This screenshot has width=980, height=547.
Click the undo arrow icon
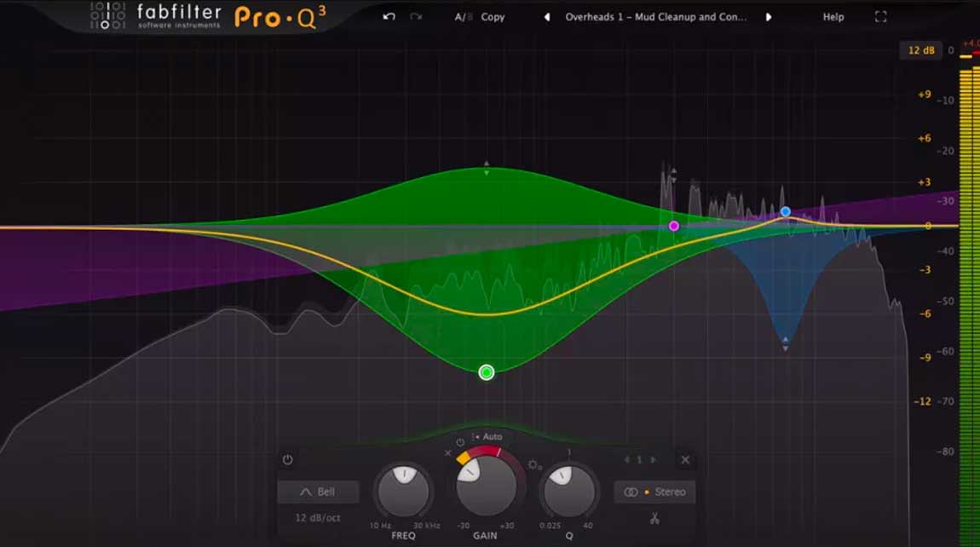coord(389,17)
